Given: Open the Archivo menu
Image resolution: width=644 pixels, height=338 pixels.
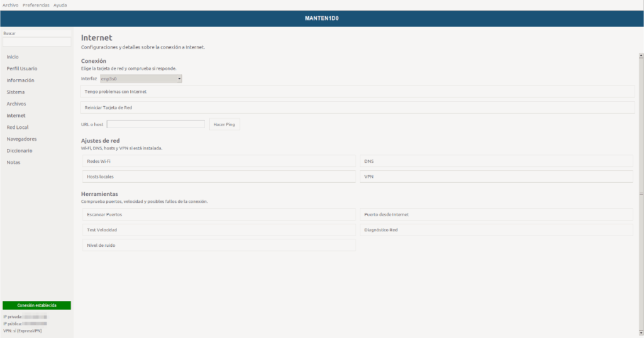Looking at the screenshot, I should (x=10, y=5).
